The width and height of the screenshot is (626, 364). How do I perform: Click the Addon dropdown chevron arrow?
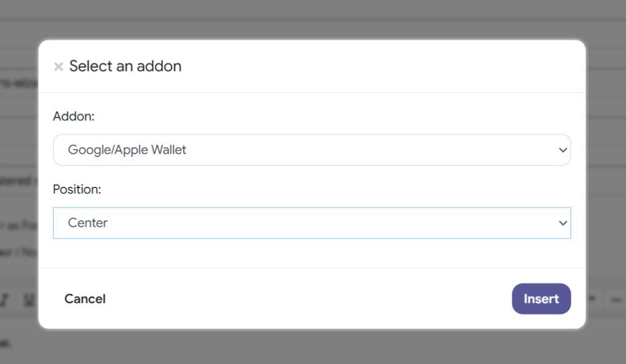tap(563, 150)
